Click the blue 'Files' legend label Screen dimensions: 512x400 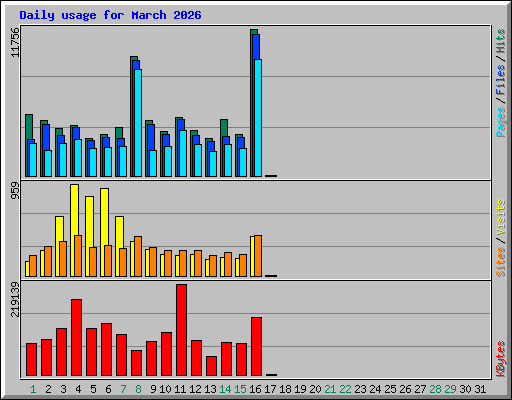coord(501,80)
